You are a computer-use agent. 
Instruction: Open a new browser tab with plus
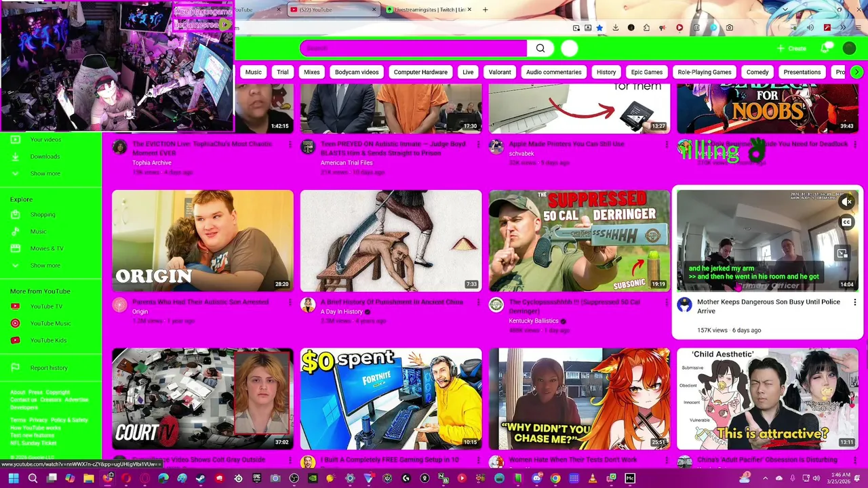pyautogui.click(x=485, y=9)
